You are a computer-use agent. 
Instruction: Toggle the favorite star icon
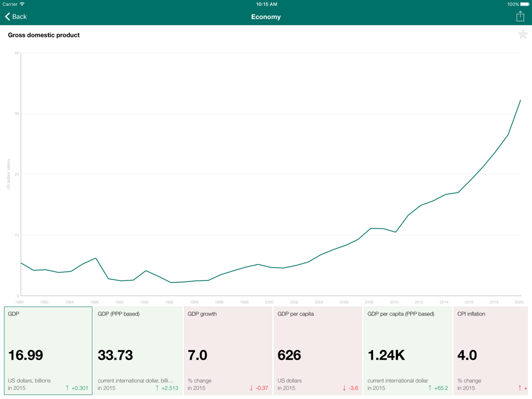coord(522,34)
